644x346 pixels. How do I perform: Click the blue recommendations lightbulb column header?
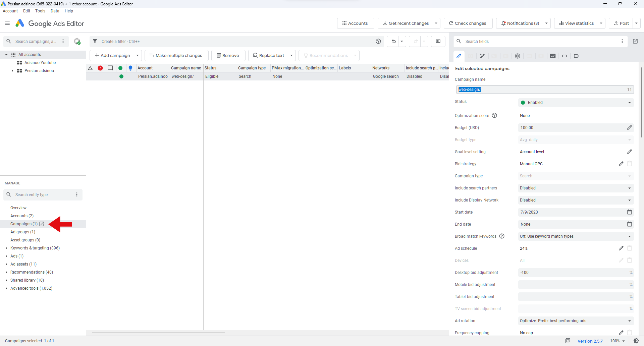click(130, 68)
